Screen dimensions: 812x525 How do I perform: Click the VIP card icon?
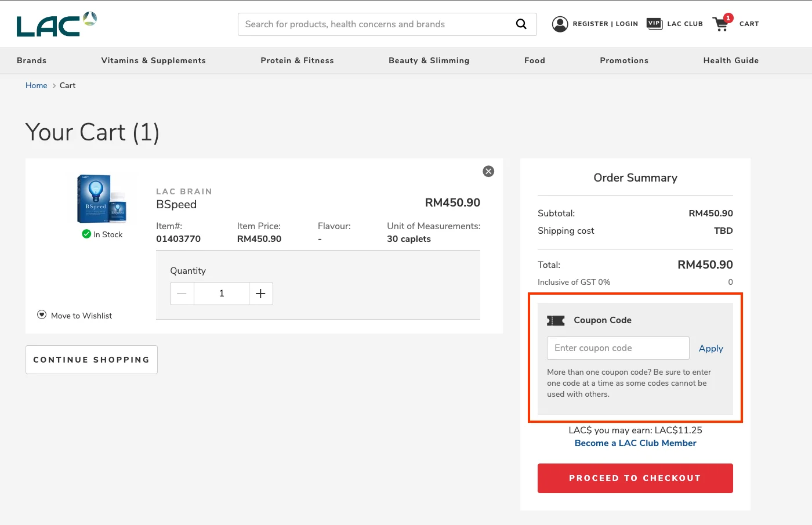[654, 24]
